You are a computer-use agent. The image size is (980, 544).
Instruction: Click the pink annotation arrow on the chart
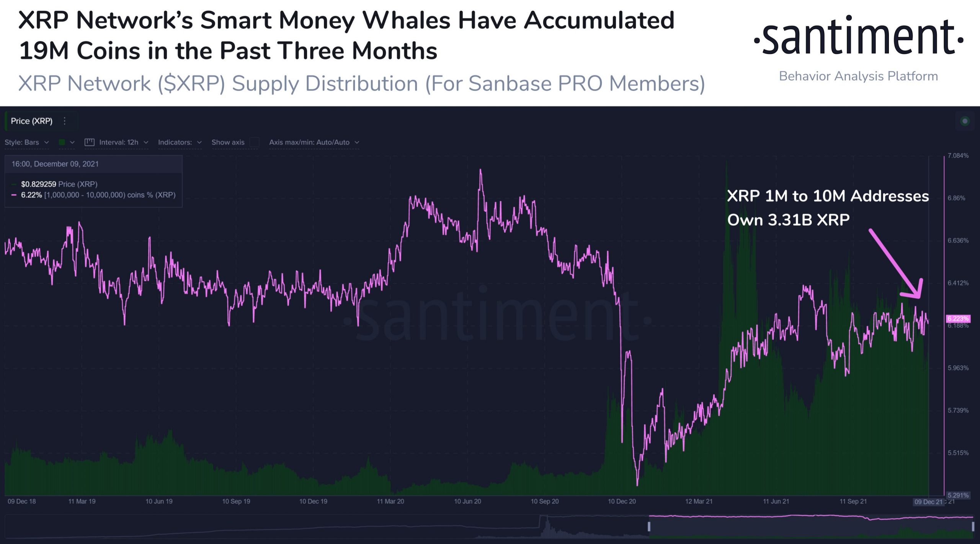(x=897, y=264)
